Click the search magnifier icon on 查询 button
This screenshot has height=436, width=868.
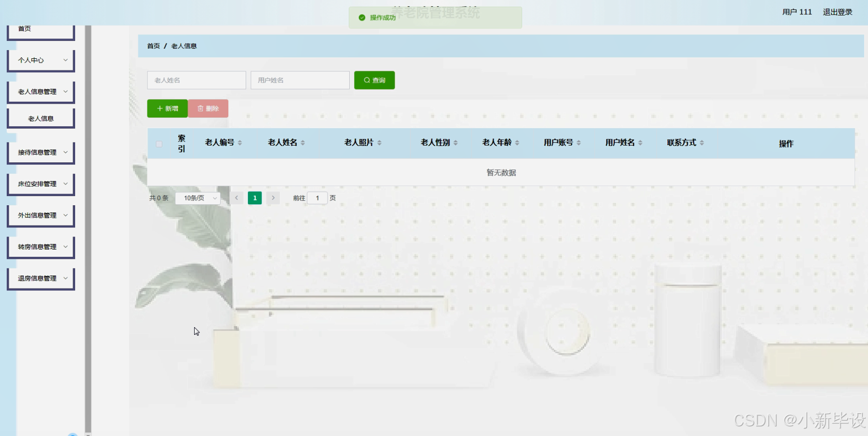pyautogui.click(x=367, y=80)
